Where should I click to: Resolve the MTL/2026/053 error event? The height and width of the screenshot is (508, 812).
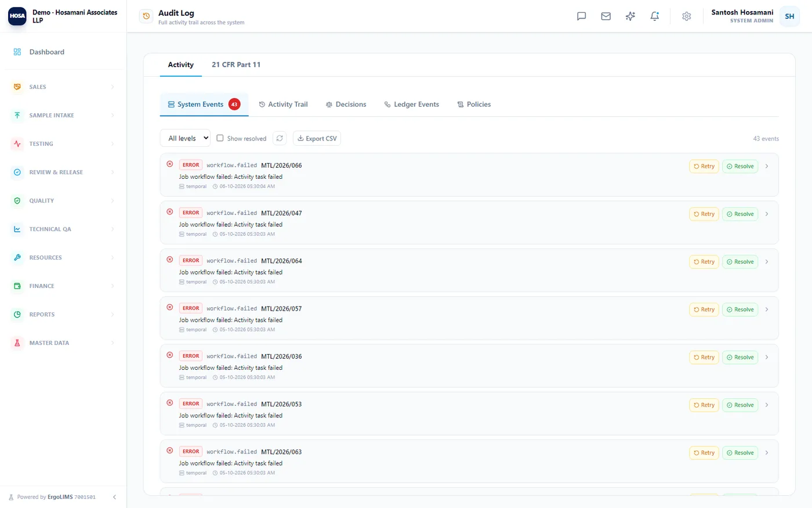[x=740, y=405]
